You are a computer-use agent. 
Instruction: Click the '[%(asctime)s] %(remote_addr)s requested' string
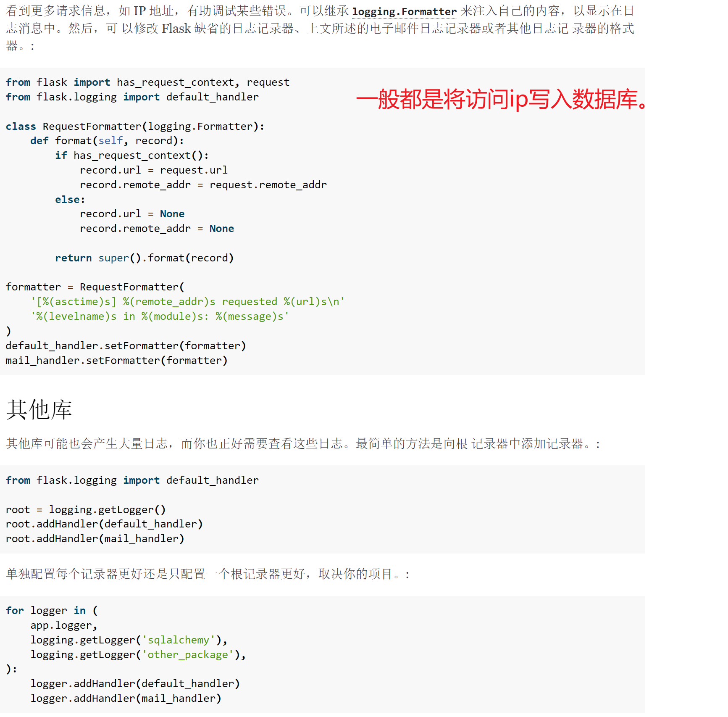[x=187, y=302]
